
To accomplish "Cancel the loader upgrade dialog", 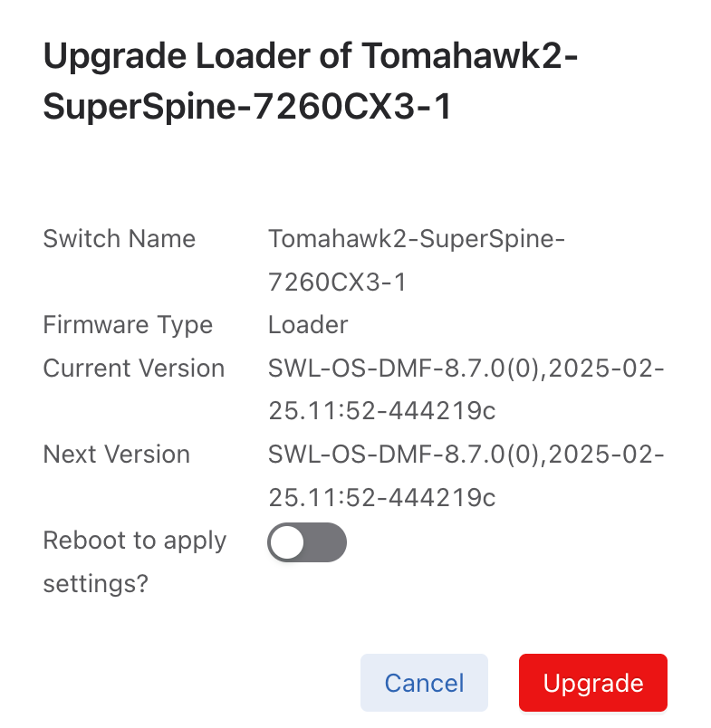I will (x=424, y=683).
